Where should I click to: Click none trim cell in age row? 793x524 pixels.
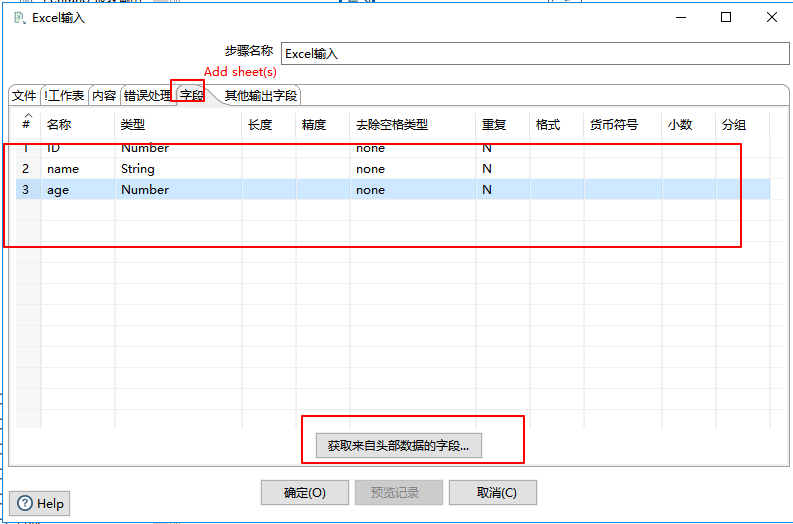pos(413,190)
